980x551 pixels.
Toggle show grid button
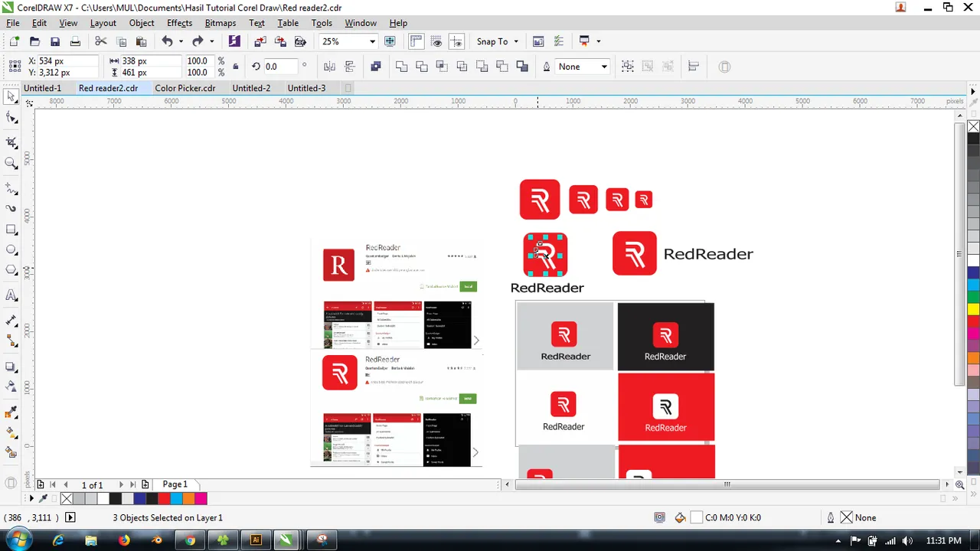(x=436, y=41)
